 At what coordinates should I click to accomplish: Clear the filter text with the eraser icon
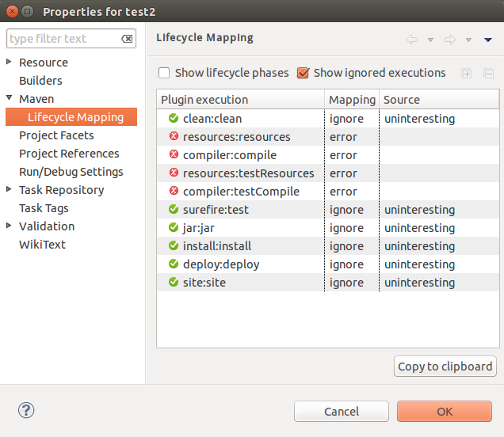coord(127,39)
